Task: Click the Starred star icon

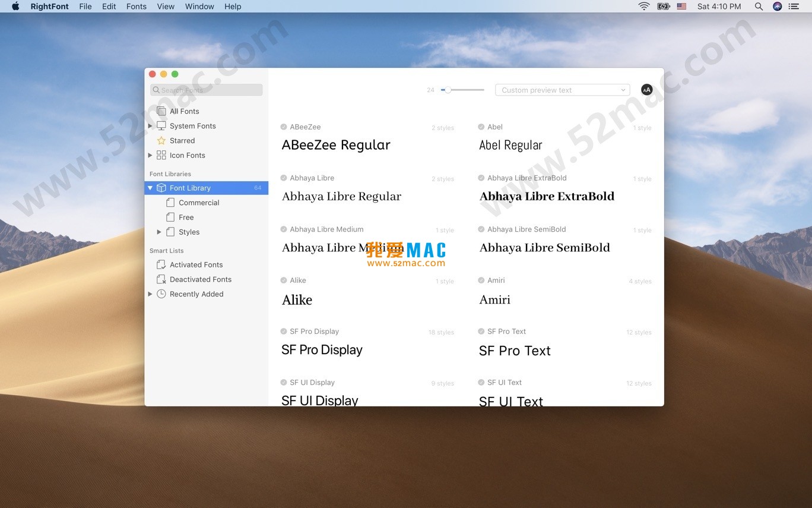Action: [x=161, y=141]
